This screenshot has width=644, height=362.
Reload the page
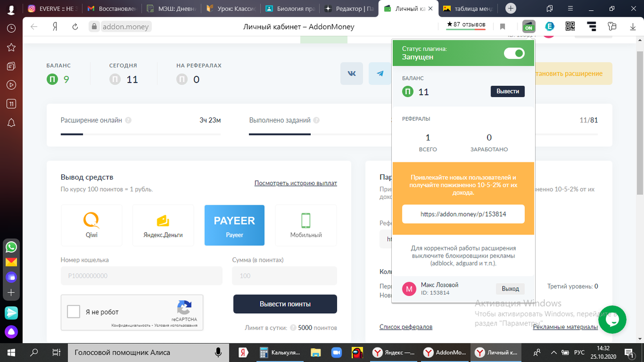coord(75,27)
